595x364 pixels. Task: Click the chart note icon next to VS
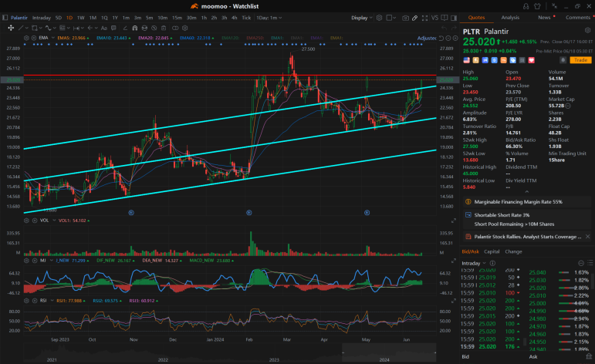click(x=445, y=18)
